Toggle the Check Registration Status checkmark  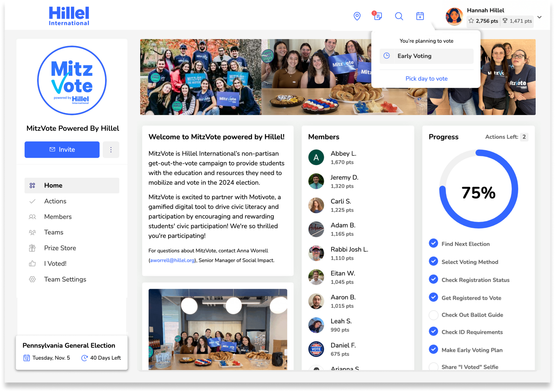pos(433,279)
